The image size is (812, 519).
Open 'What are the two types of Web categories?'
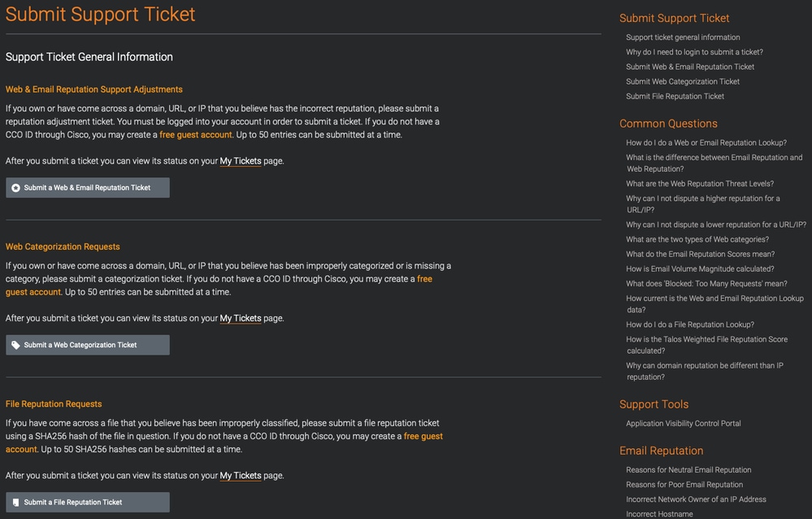click(x=697, y=239)
